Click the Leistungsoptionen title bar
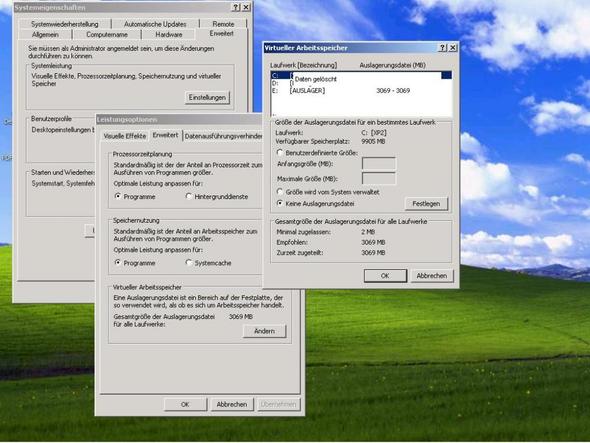The width and height of the screenshot is (590, 443). [179, 120]
